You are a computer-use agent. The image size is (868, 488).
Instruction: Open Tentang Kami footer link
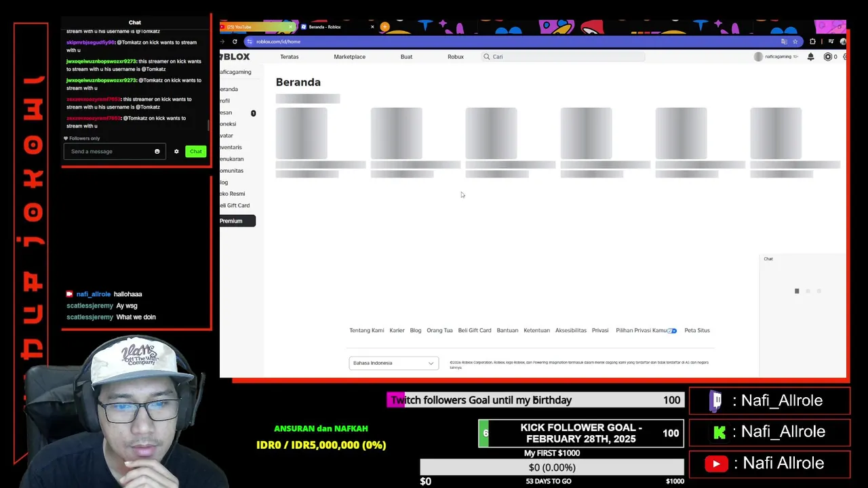[367, 331]
